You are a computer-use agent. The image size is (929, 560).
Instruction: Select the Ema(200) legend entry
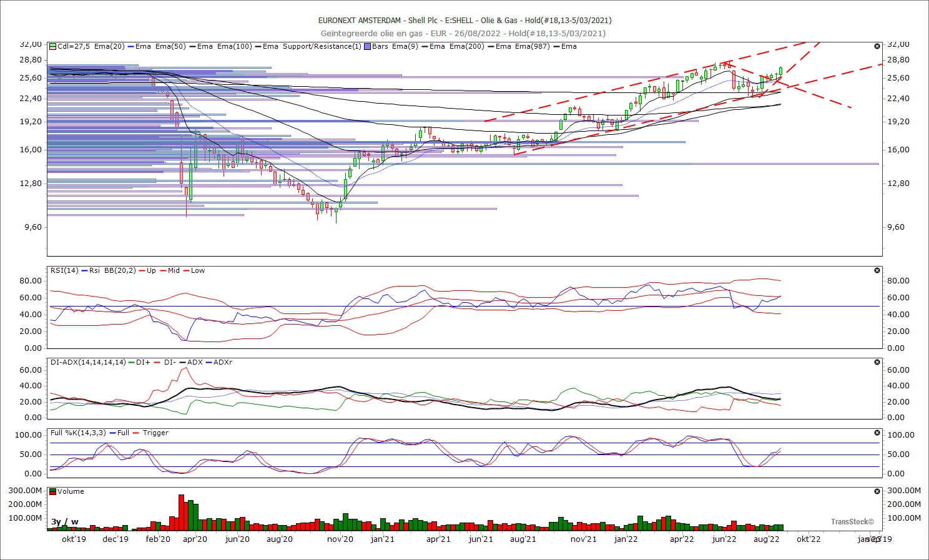(466, 46)
